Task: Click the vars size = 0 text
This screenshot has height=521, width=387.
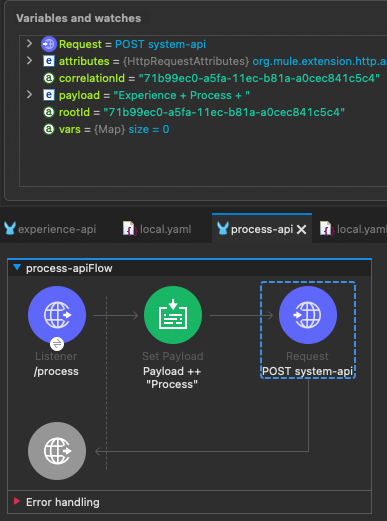Action: tap(149, 129)
